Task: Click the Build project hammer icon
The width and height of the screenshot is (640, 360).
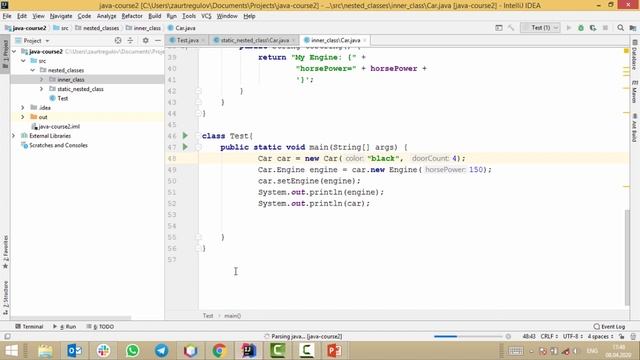Action: (511, 28)
